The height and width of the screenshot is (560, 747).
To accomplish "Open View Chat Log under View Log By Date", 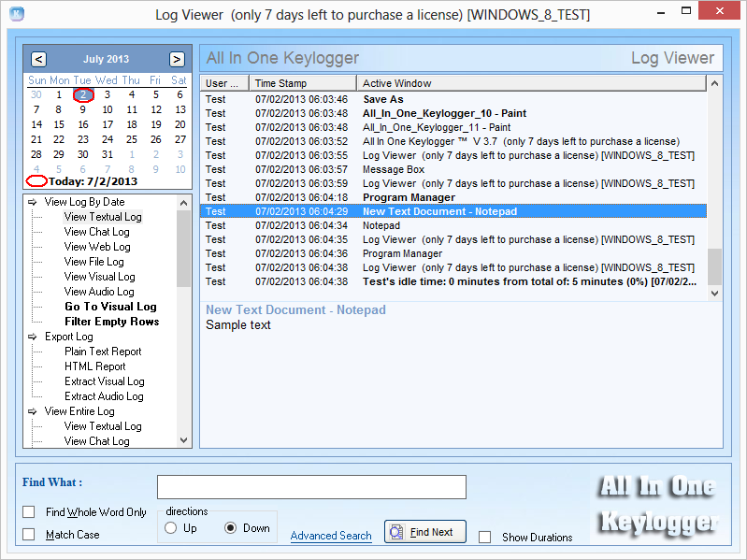I will click(x=96, y=232).
